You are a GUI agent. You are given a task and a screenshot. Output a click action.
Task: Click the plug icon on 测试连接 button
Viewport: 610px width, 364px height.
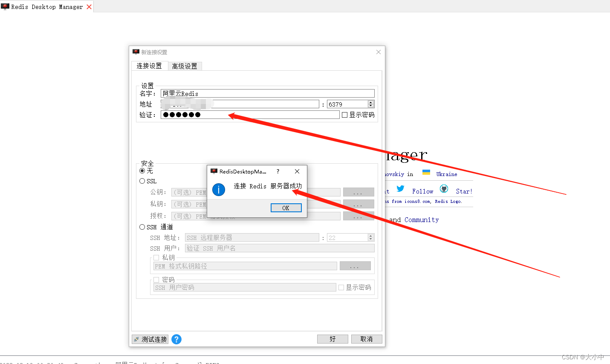pyautogui.click(x=137, y=339)
